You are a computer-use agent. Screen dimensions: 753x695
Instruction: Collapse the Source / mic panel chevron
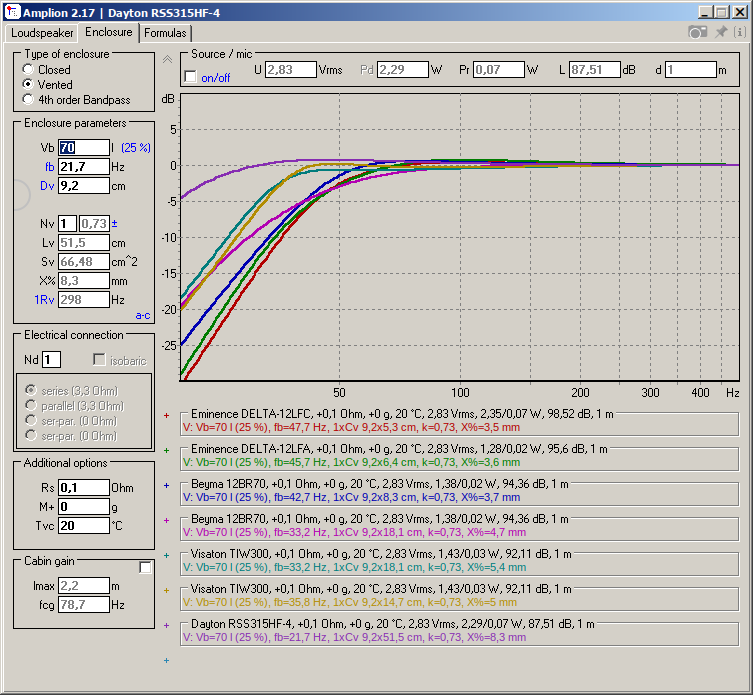tap(167, 60)
